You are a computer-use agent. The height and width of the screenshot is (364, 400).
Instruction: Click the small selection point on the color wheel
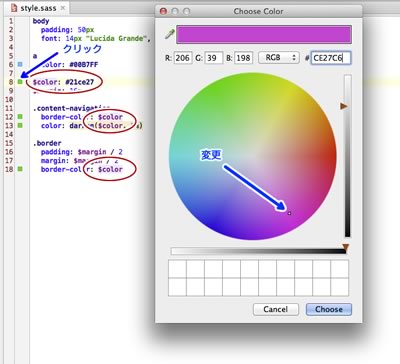[289, 213]
